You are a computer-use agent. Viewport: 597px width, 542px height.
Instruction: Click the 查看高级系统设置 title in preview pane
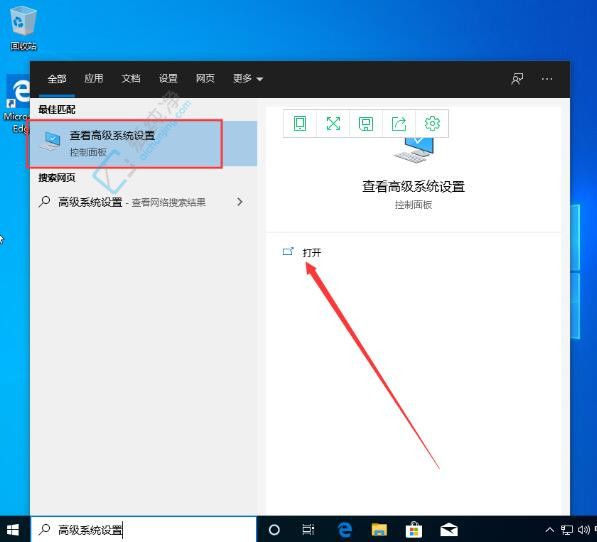[x=413, y=187]
